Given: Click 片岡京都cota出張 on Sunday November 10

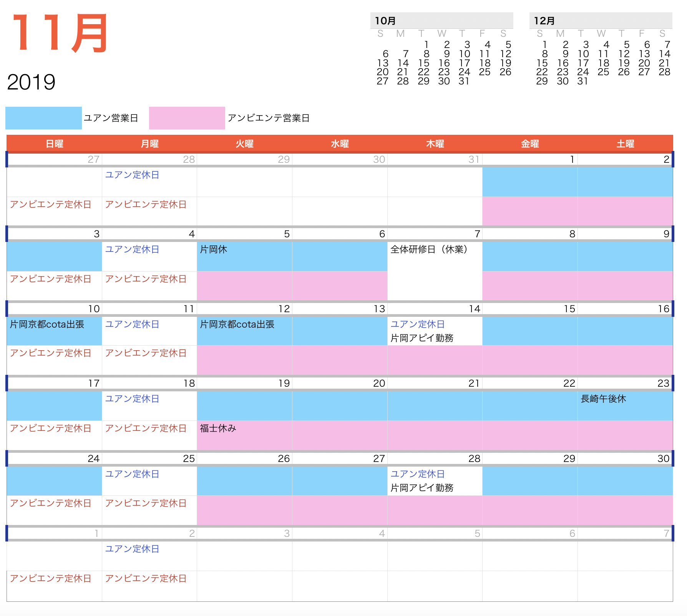Looking at the screenshot, I should coord(47,325).
